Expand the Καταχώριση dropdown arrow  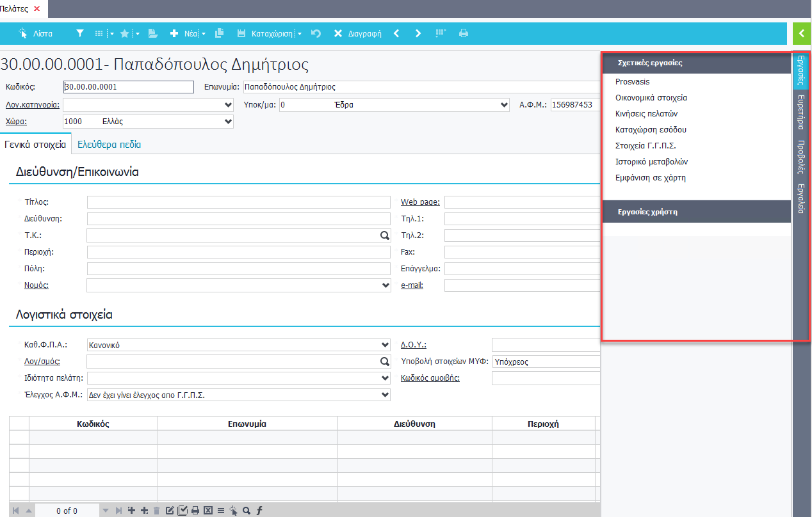click(300, 34)
